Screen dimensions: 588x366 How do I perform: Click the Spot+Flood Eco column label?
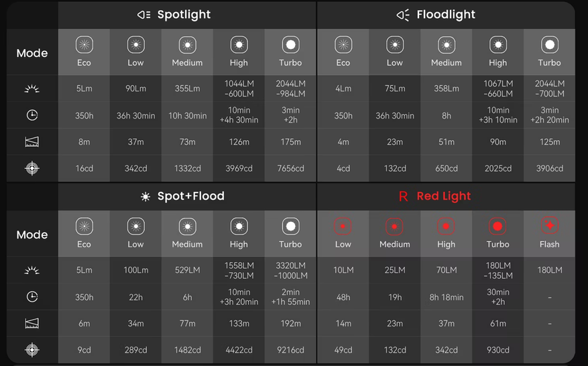click(84, 244)
